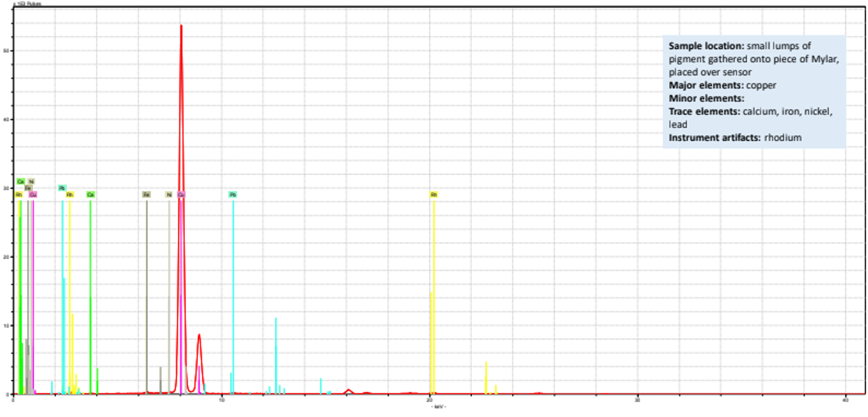Click the 'Minor elements:' line
This screenshot has height=417, width=868.
[x=707, y=98]
